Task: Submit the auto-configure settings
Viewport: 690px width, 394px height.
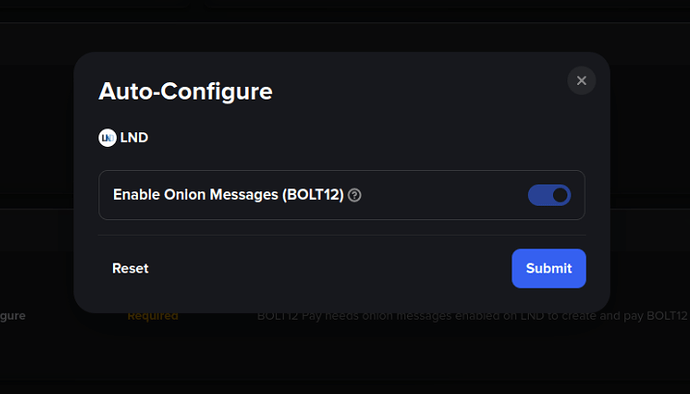Action: [549, 269]
